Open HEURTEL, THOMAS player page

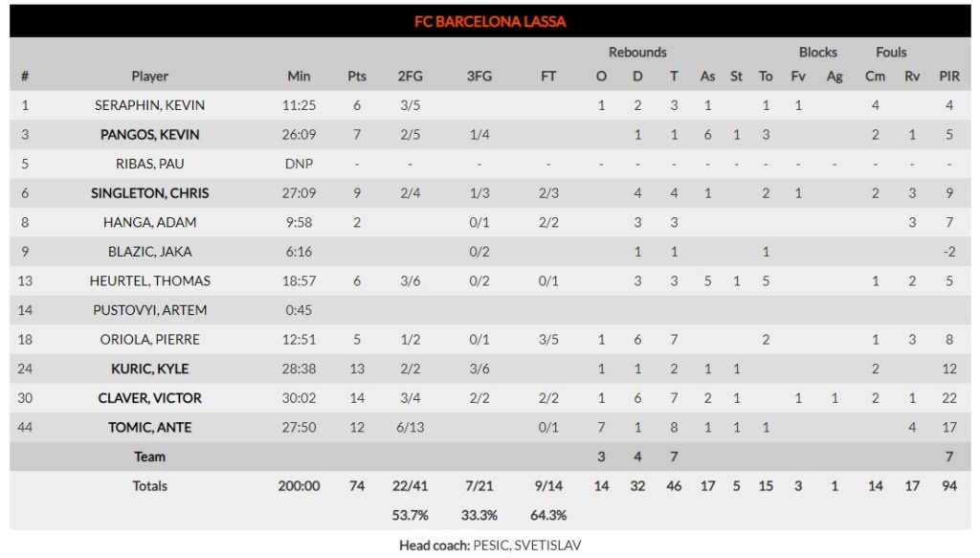tap(149, 281)
